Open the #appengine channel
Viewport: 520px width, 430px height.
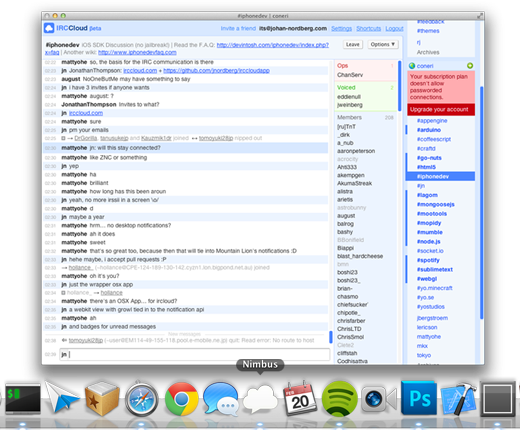pos(432,121)
